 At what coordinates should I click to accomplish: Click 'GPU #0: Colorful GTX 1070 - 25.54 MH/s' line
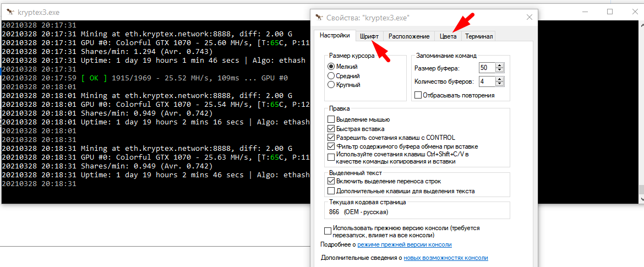pyautogui.click(x=166, y=104)
